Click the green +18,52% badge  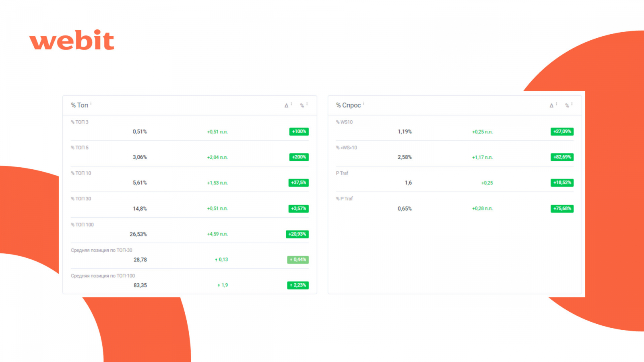pos(562,183)
